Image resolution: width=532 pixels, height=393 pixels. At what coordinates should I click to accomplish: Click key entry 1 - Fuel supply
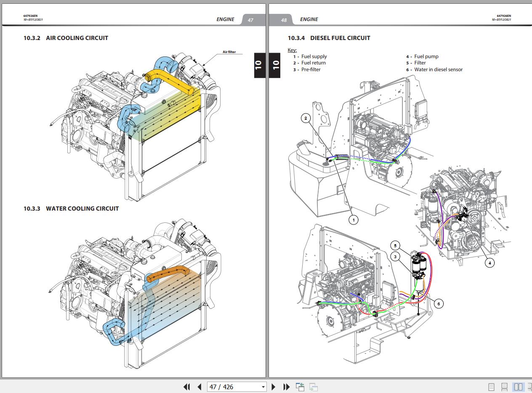click(310, 56)
